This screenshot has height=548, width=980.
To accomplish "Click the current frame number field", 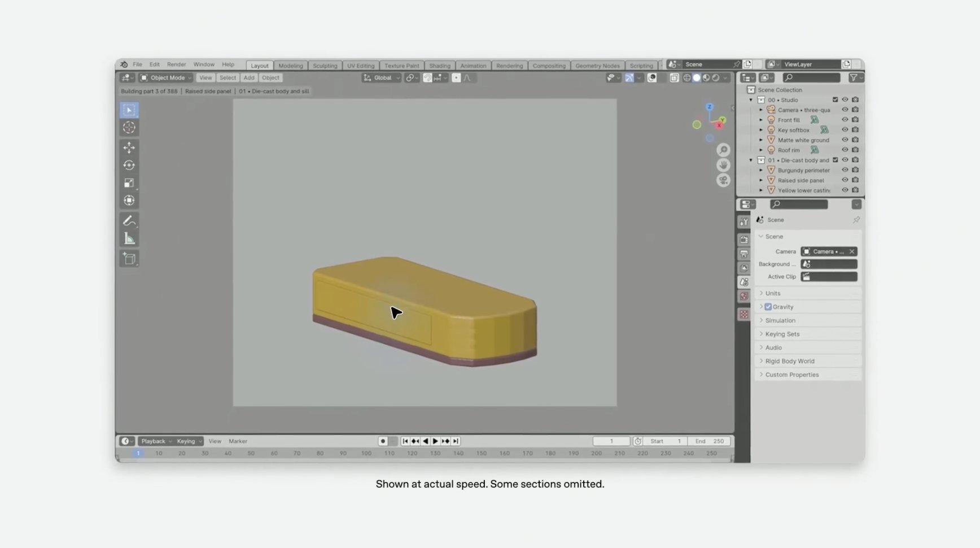I will pyautogui.click(x=611, y=441).
